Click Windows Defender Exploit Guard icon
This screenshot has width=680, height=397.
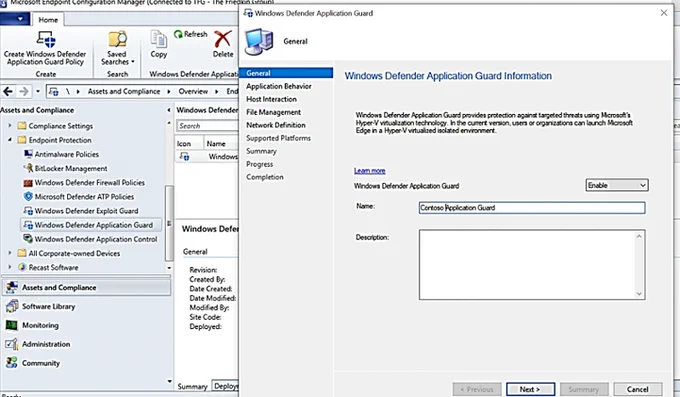pyautogui.click(x=28, y=211)
